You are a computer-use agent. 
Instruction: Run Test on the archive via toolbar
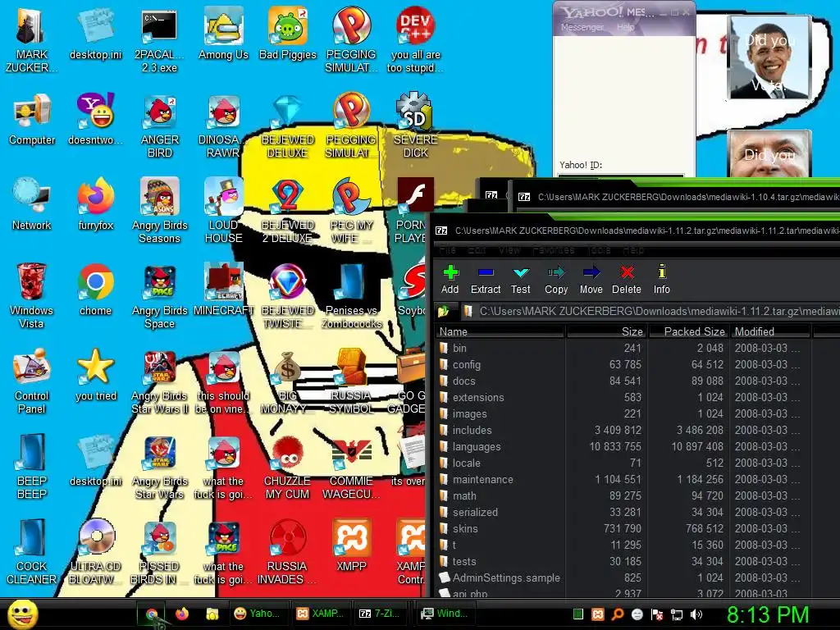pyautogui.click(x=521, y=279)
